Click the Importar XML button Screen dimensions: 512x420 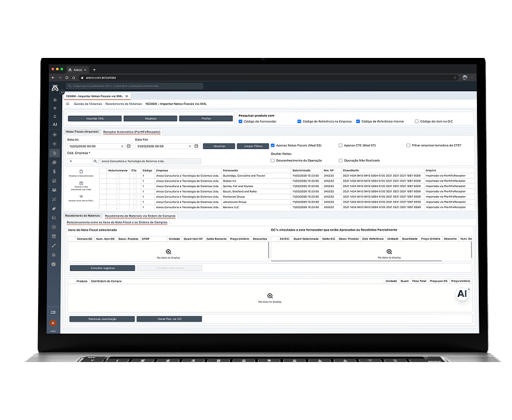[x=95, y=118]
